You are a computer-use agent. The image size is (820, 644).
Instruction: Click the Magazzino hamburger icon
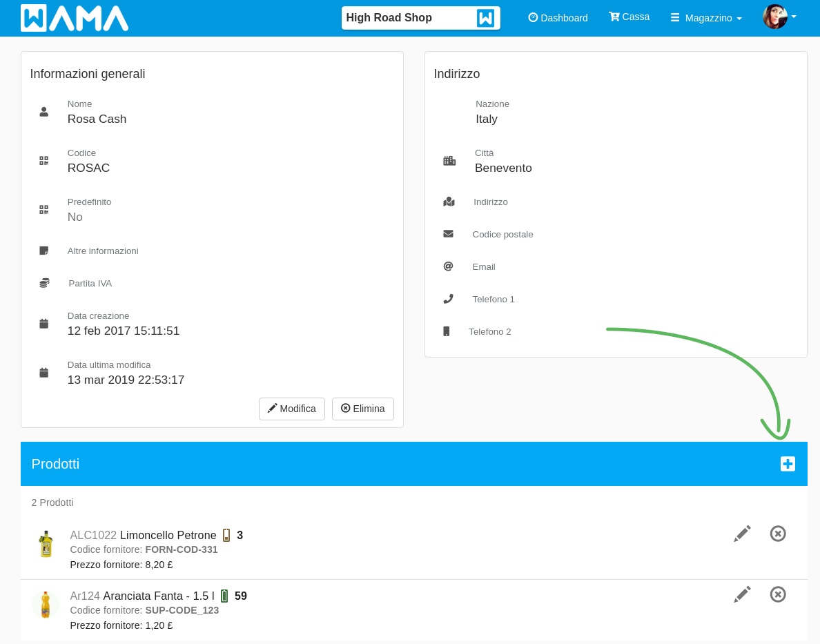pyautogui.click(x=675, y=18)
